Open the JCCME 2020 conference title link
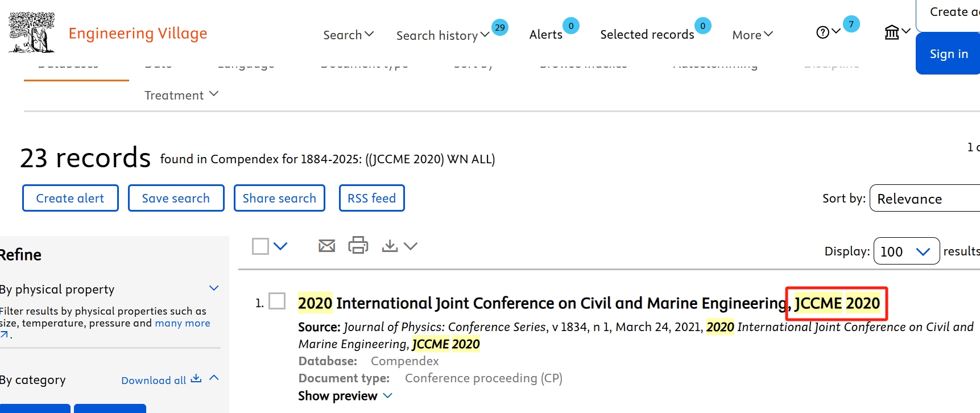This screenshot has width=980, height=413. [588, 303]
